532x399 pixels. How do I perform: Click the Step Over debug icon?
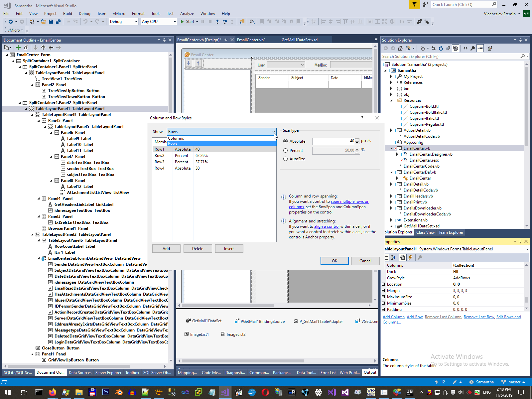tap(225, 22)
